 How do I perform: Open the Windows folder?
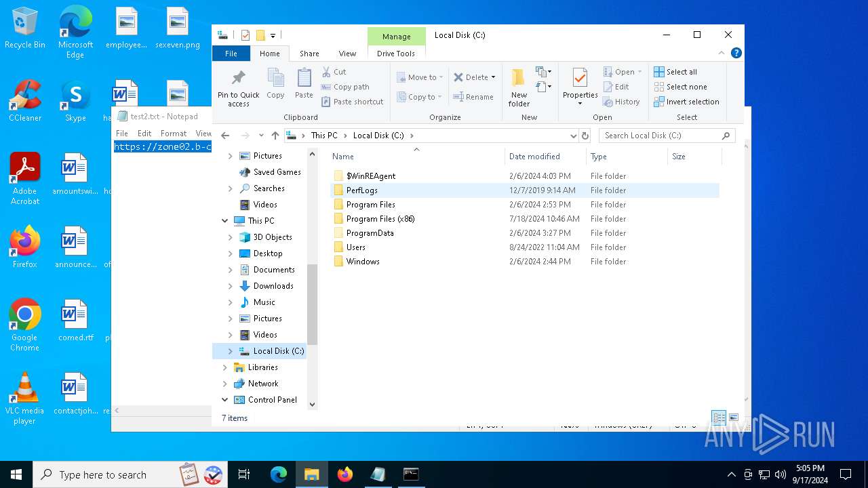pos(362,262)
